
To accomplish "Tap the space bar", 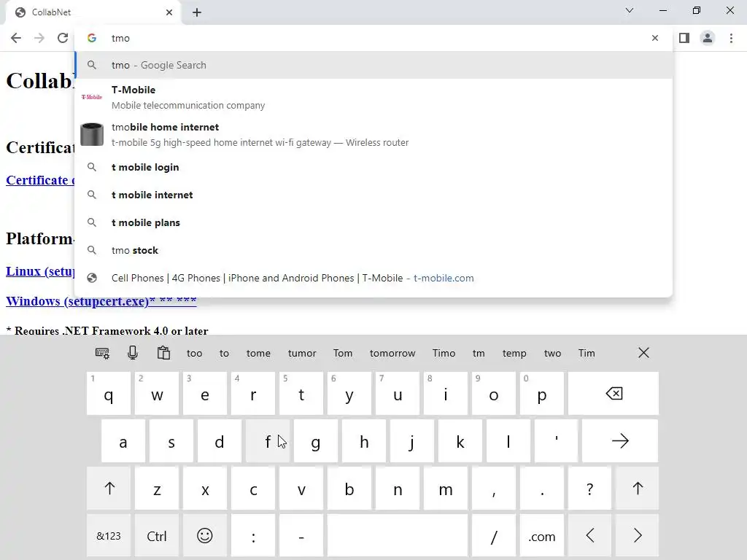I will pyautogui.click(x=398, y=536).
